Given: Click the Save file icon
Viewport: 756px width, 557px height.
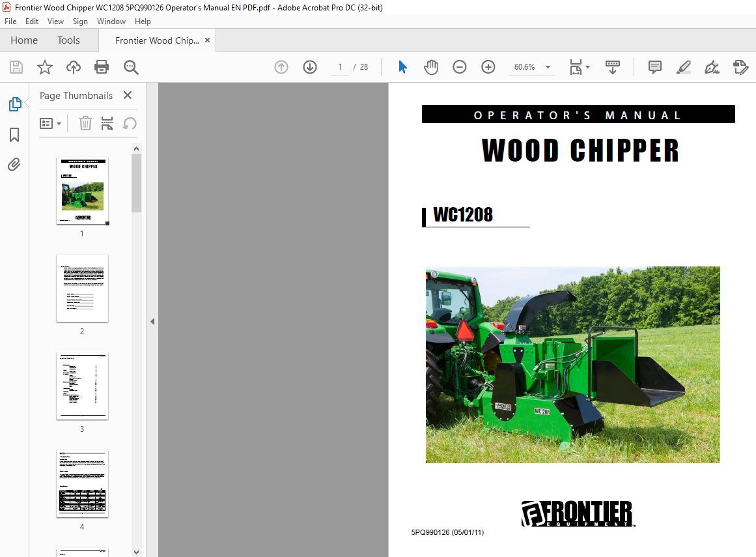Looking at the screenshot, I should 16,67.
